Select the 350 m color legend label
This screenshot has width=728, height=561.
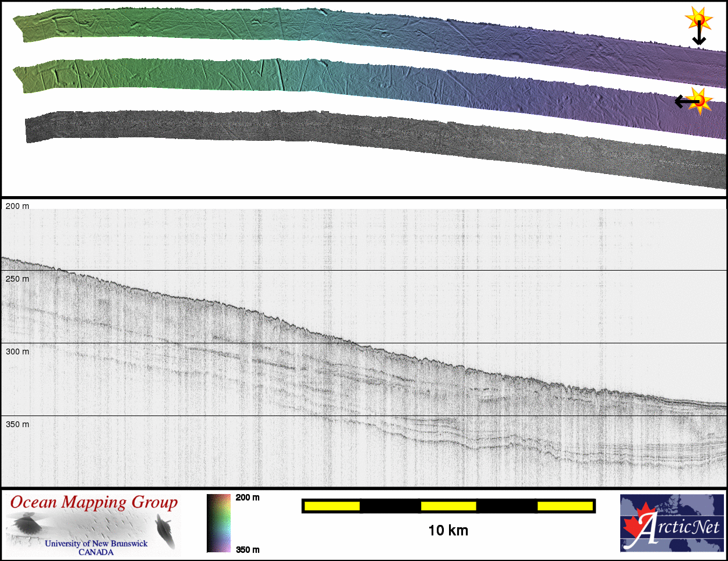click(248, 550)
